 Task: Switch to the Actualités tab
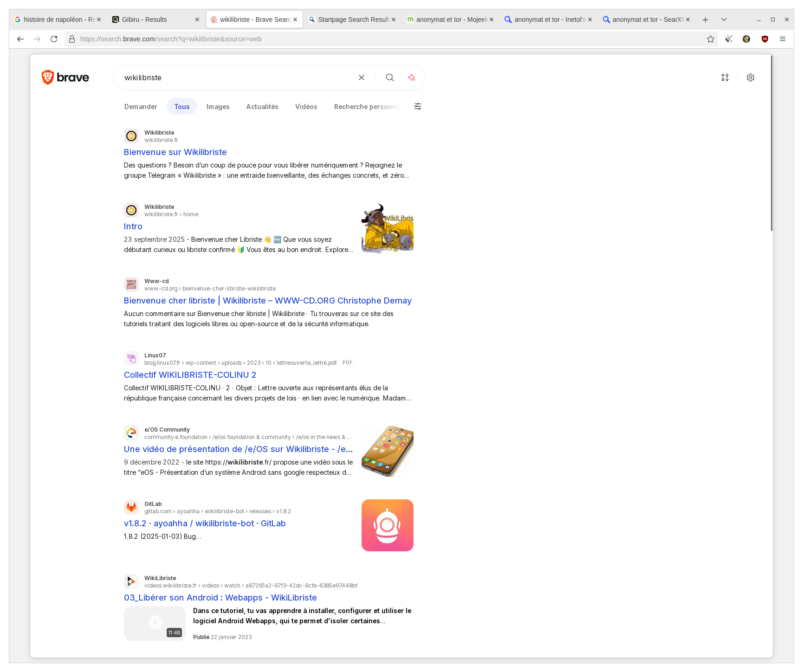tap(262, 107)
